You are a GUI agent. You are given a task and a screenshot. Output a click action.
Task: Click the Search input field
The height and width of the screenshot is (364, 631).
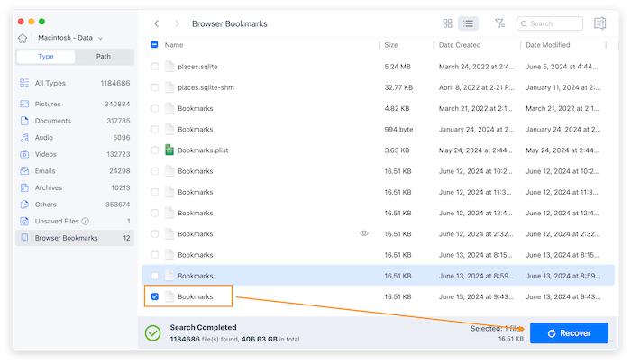coord(552,23)
